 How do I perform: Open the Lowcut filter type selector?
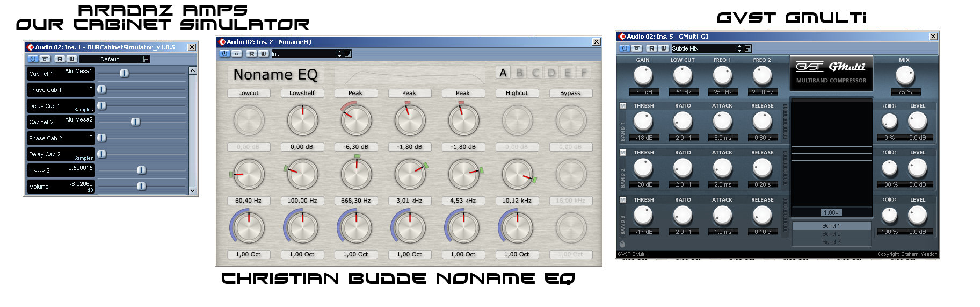pyautogui.click(x=249, y=93)
